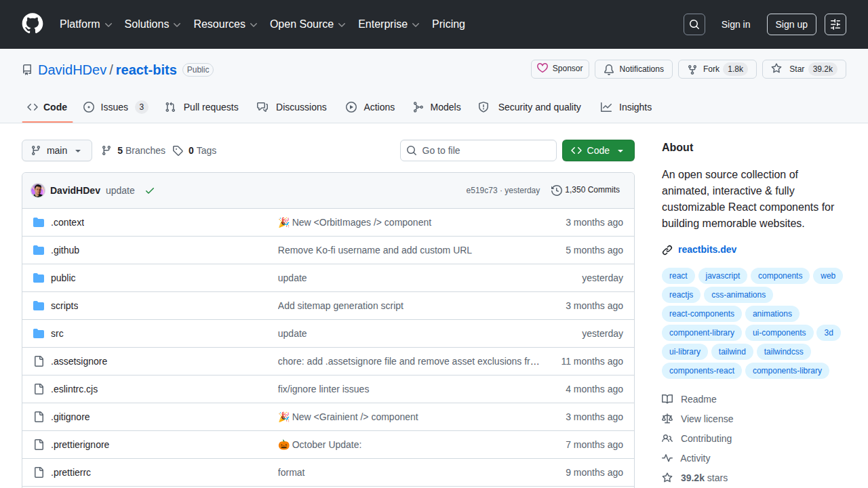
Task: Select the javascript topic tag
Action: pyautogui.click(x=723, y=276)
